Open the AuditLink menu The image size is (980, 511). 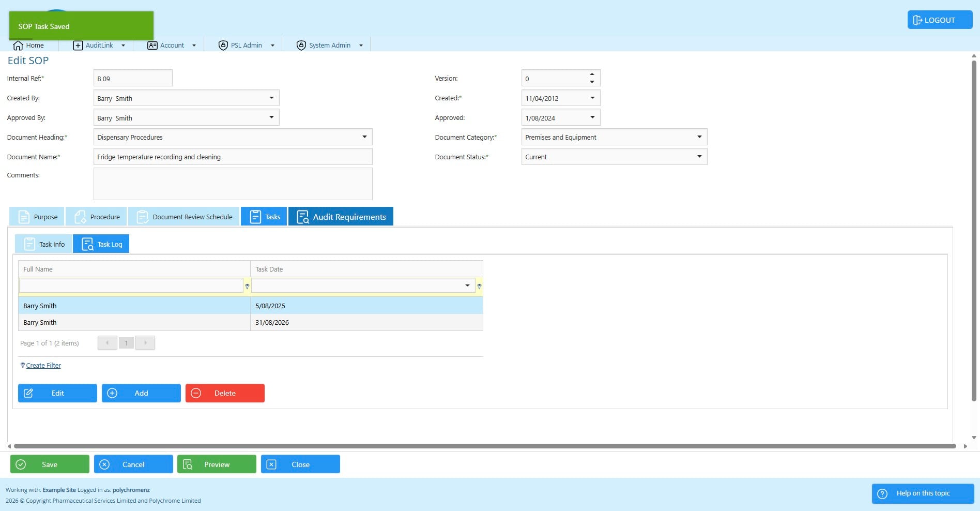(x=99, y=46)
